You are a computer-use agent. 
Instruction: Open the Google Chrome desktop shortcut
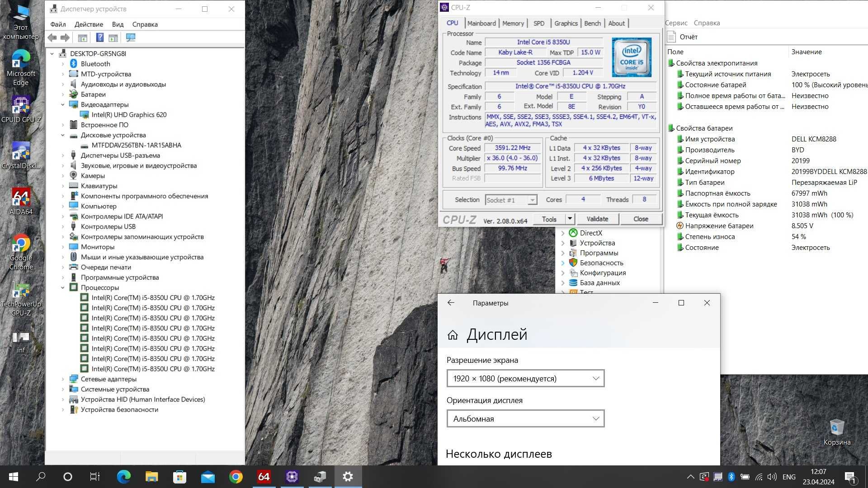point(21,252)
